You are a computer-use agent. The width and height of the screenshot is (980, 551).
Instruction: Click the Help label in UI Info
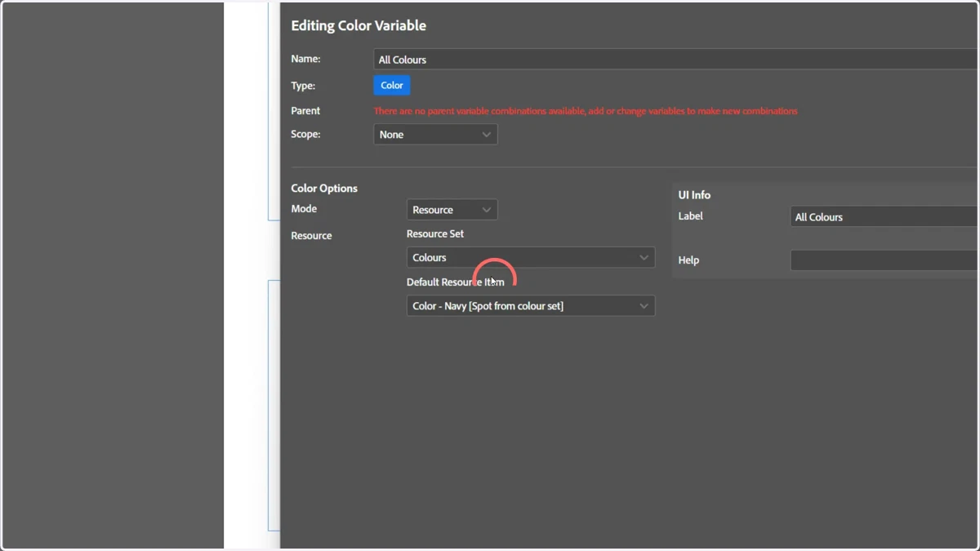click(x=688, y=260)
